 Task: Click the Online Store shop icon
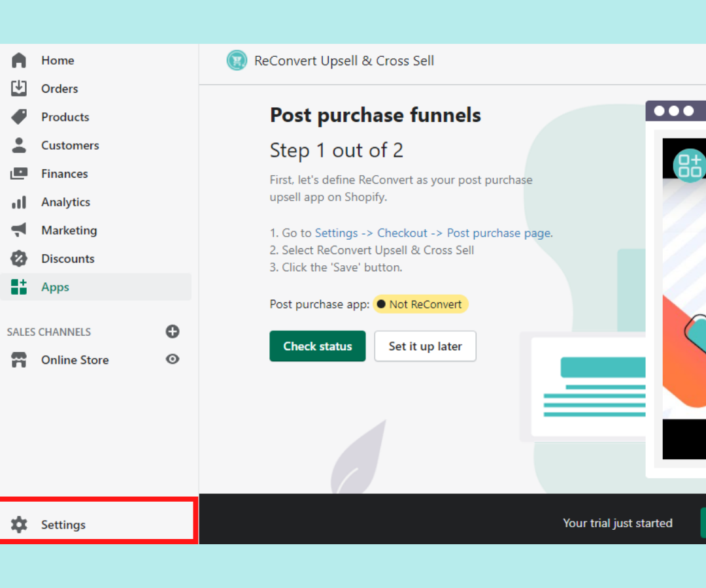(x=19, y=360)
